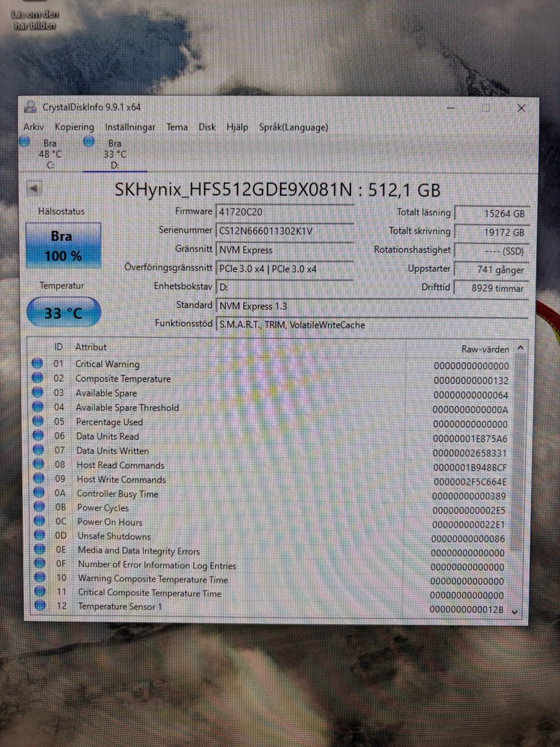The width and height of the screenshot is (560, 747).
Task: Click the Drifttid value 8929 timmar
Action: [491, 288]
